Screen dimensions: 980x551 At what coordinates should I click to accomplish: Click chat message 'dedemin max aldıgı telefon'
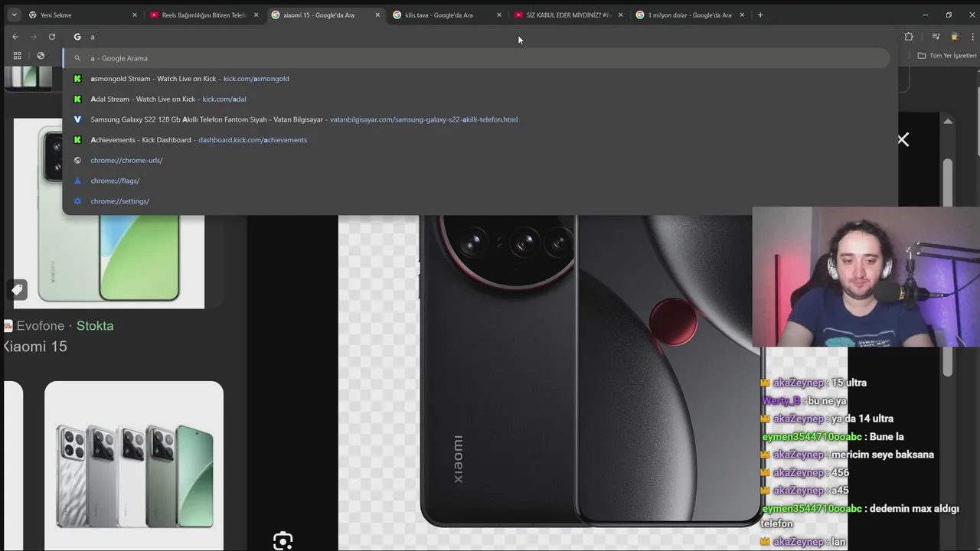pos(860,516)
